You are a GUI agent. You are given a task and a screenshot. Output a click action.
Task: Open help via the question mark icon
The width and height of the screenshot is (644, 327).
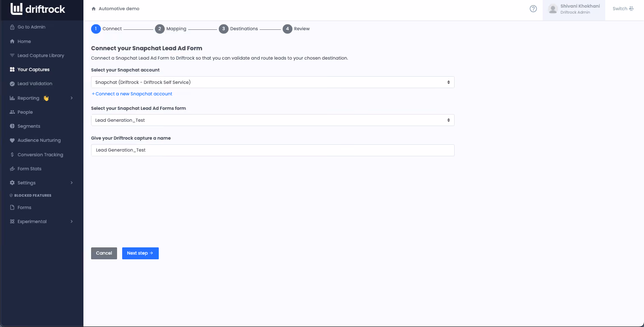pos(533,9)
